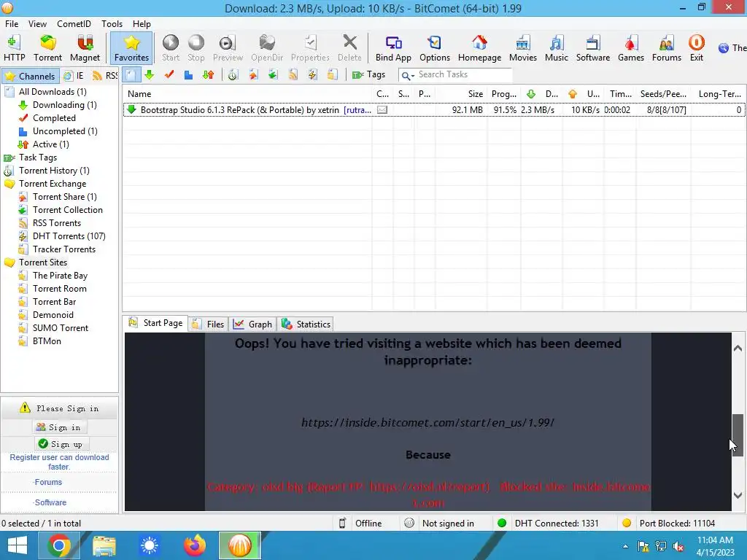This screenshot has height=560, width=747.
Task: Add a Magnet link download
Action: [85, 48]
